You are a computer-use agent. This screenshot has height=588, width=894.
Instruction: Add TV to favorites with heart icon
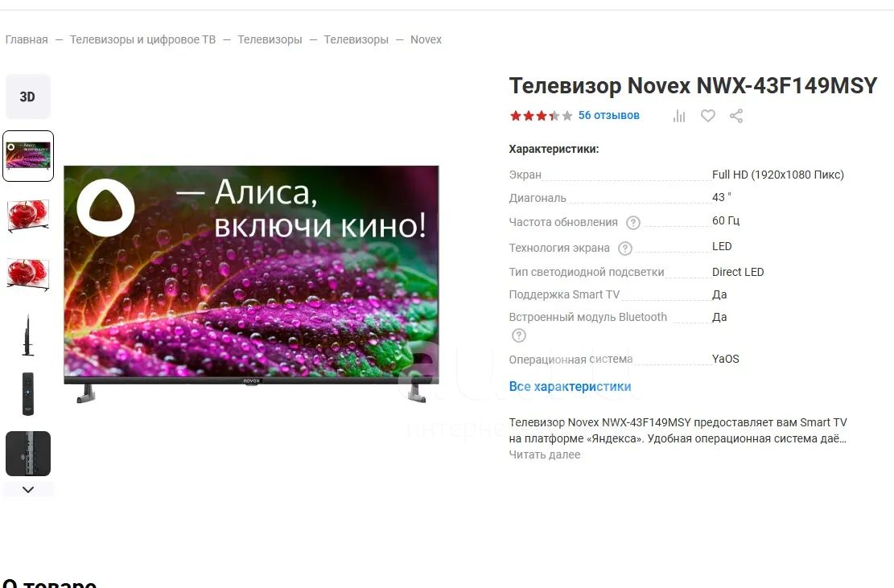pyautogui.click(x=707, y=116)
